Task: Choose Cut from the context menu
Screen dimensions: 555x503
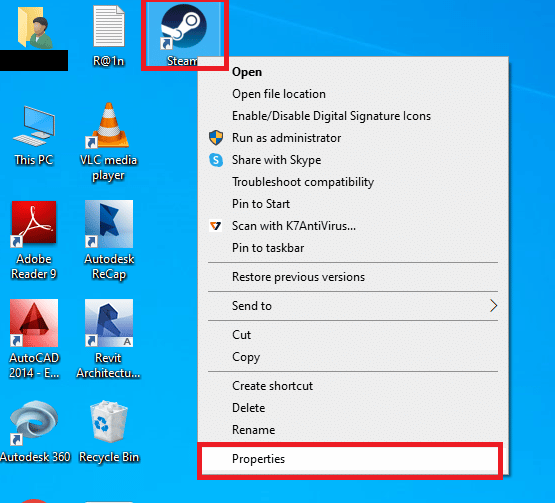Action: pos(353,335)
